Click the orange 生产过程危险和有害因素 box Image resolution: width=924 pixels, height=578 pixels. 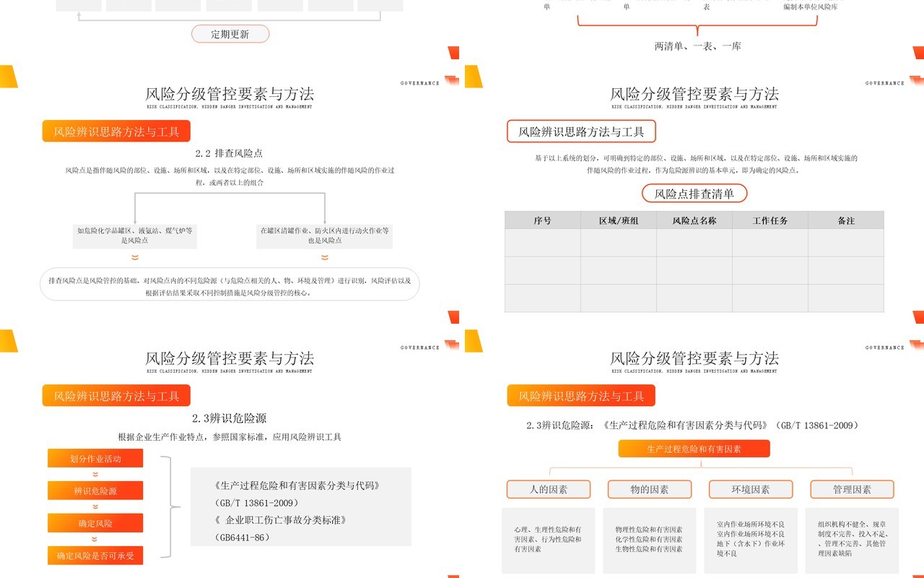point(694,449)
